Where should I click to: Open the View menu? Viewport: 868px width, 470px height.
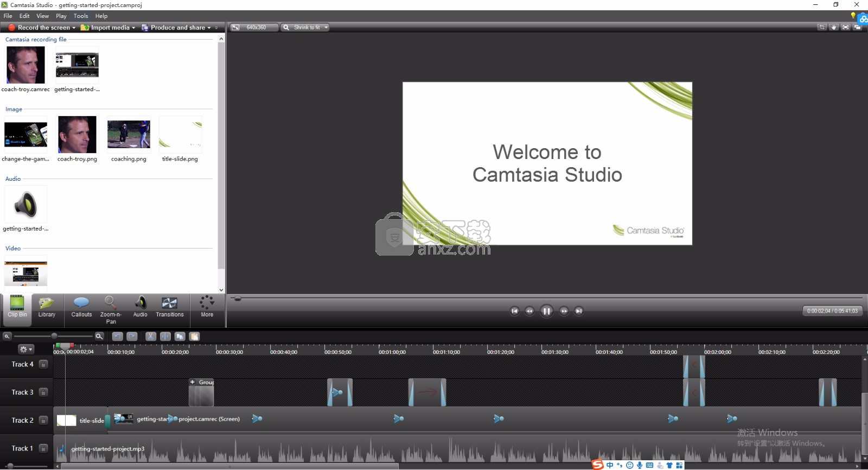click(x=42, y=16)
